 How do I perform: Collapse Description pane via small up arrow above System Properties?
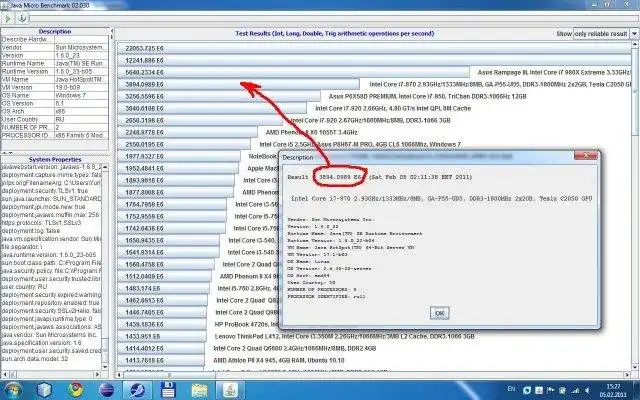click(x=5, y=153)
